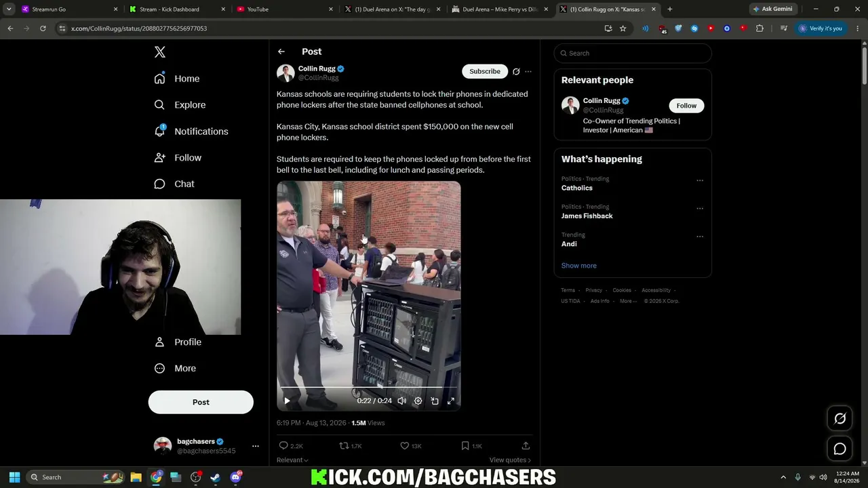
Task: Repost the post showing 1.7K reposts
Action: pyautogui.click(x=344, y=446)
